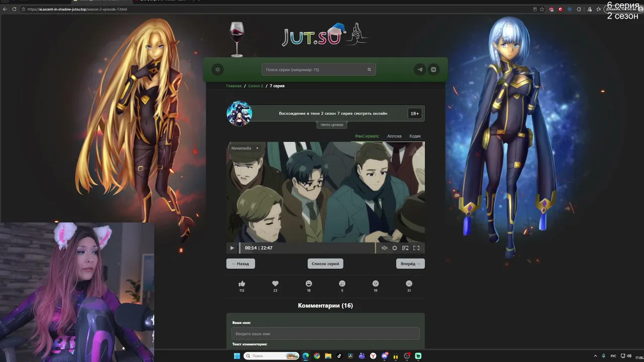Viewport: 644px width, 362px height.
Task: Focus the episode search field
Action: point(318,70)
